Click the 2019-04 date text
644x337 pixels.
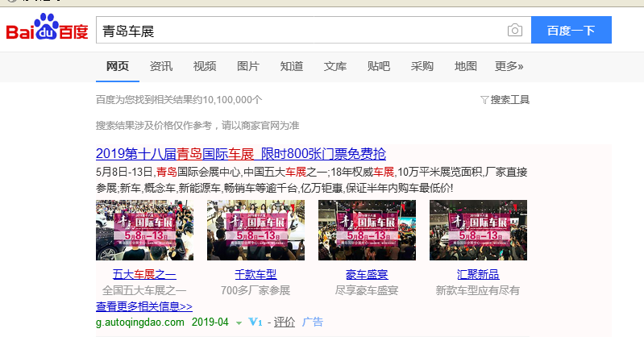coord(210,322)
